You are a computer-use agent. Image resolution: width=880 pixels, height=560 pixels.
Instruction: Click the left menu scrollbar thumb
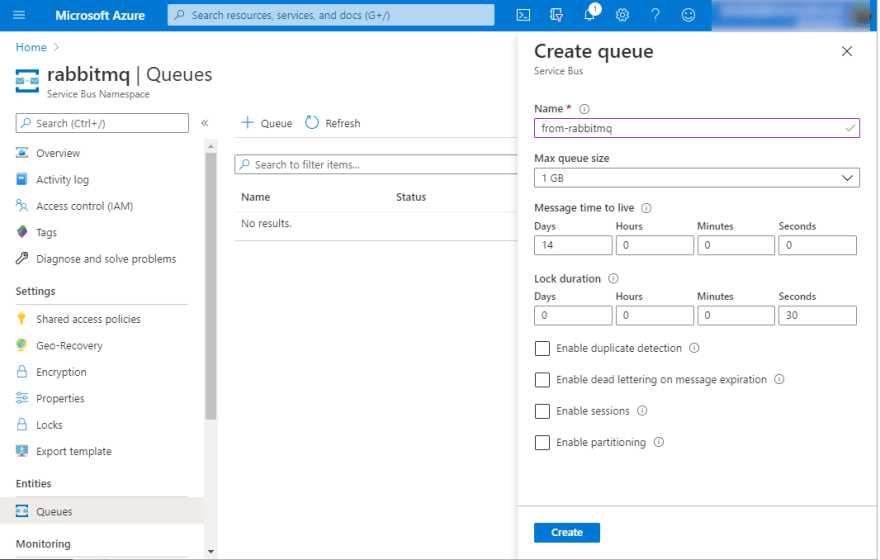click(211, 286)
